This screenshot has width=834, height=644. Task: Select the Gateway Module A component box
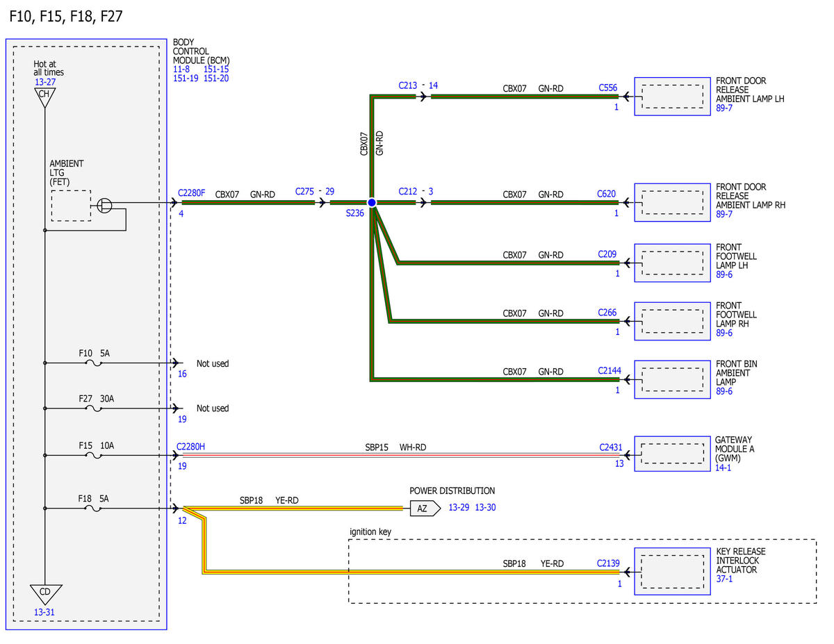pyautogui.click(x=673, y=454)
